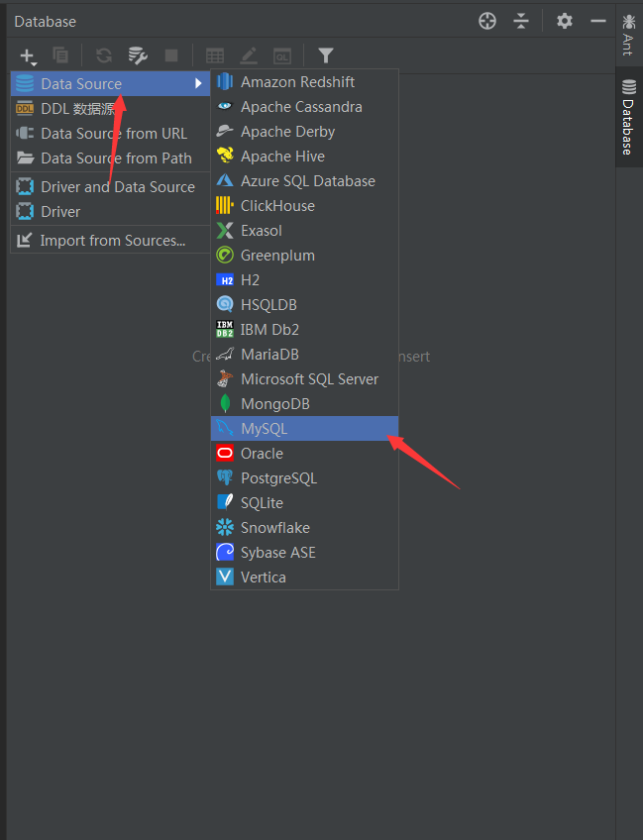Viewport: 643px width, 840px height.
Task: Click the Duplicate toolbar icon
Action: pyautogui.click(x=60, y=54)
